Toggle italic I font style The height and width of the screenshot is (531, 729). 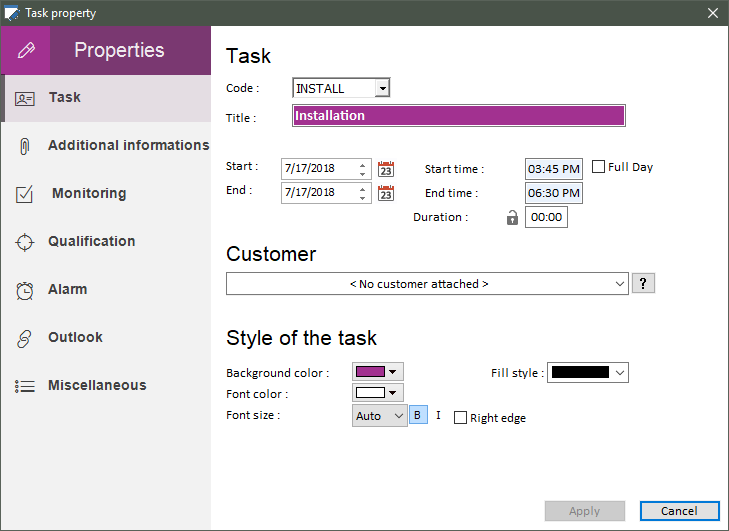click(x=438, y=415)
